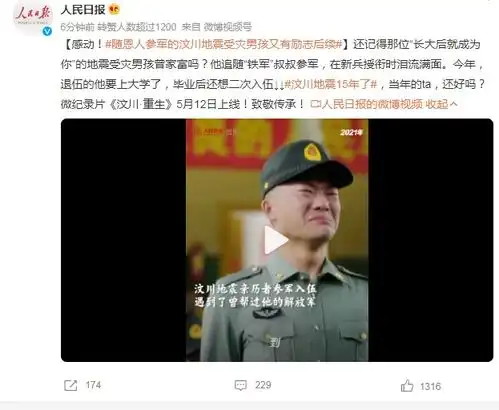Open hashtag #汶川地震15年了#
The height and width of the screenshot is (410, 499).
(x=331, y=84)
